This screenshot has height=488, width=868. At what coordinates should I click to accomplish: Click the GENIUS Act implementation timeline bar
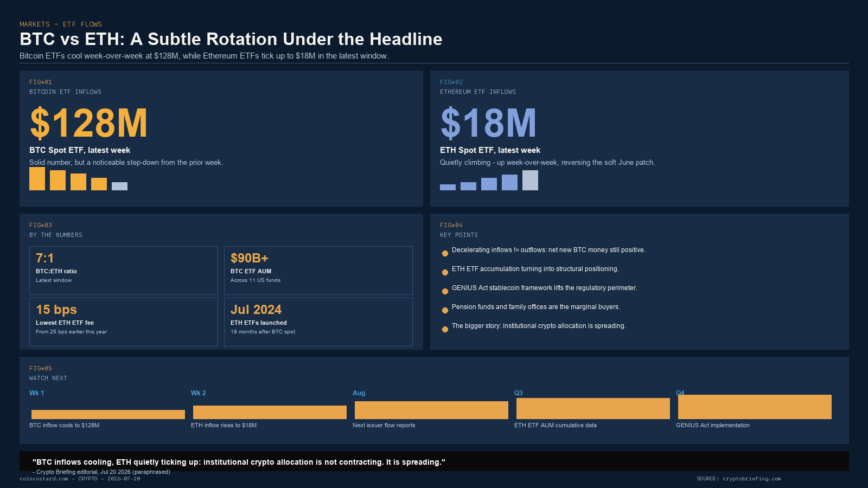tap(755, 407)
